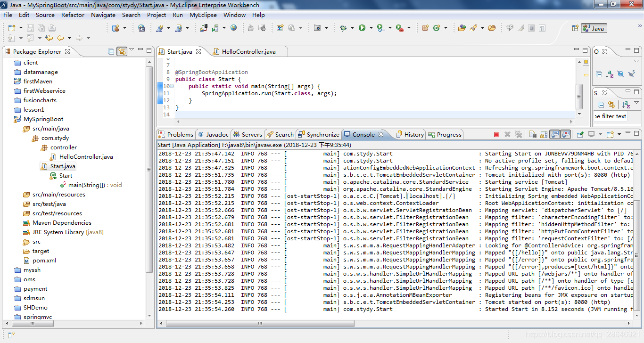Screen dimensions: 644x343
Task: Open Package Explorer view menu triangle
Action: 132,49
